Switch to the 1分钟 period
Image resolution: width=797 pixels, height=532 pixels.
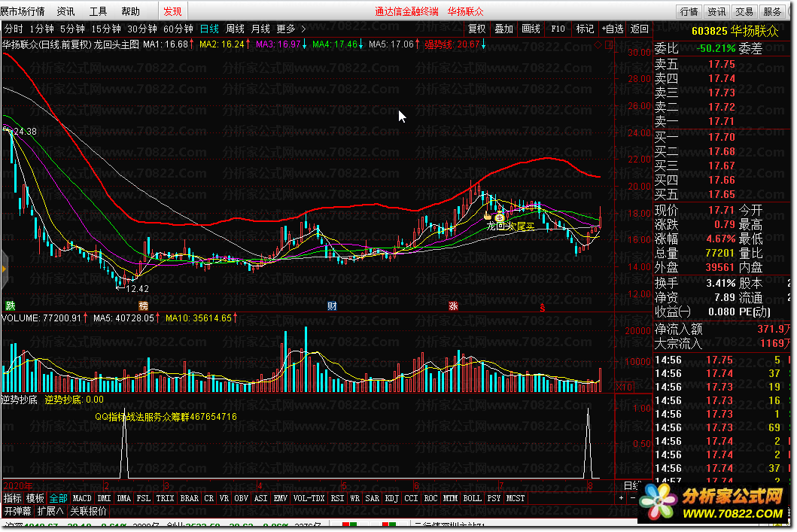point(41,29)
